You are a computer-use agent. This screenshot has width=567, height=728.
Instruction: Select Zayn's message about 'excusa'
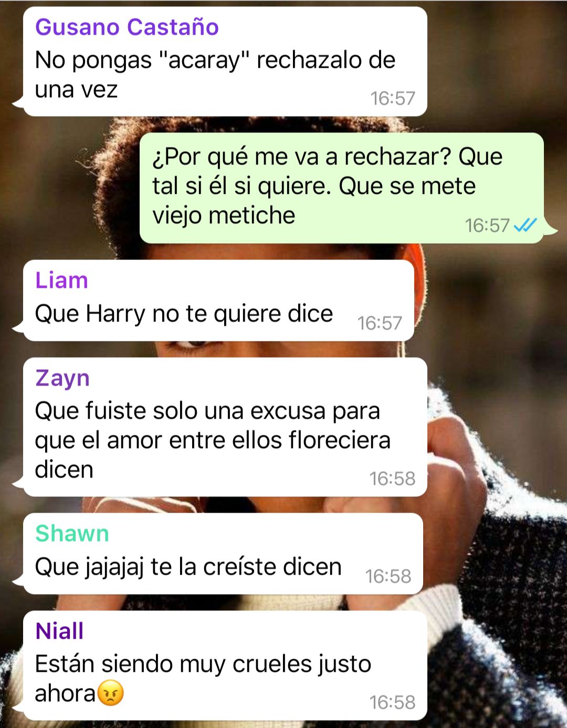pyautogui.click(x=225, y=427)
